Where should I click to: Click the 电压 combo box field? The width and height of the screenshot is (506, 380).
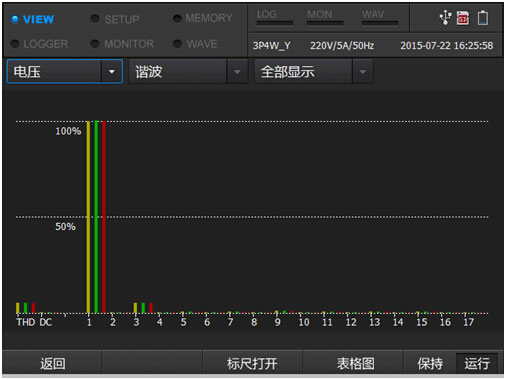click(65, 71)
